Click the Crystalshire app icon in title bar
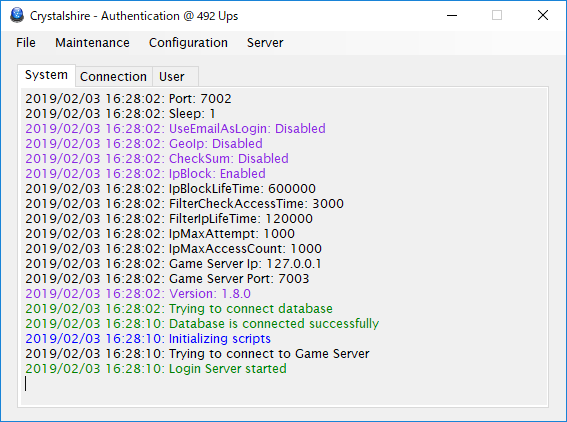Viewport: 567px width, 422px height. [17, 16]
